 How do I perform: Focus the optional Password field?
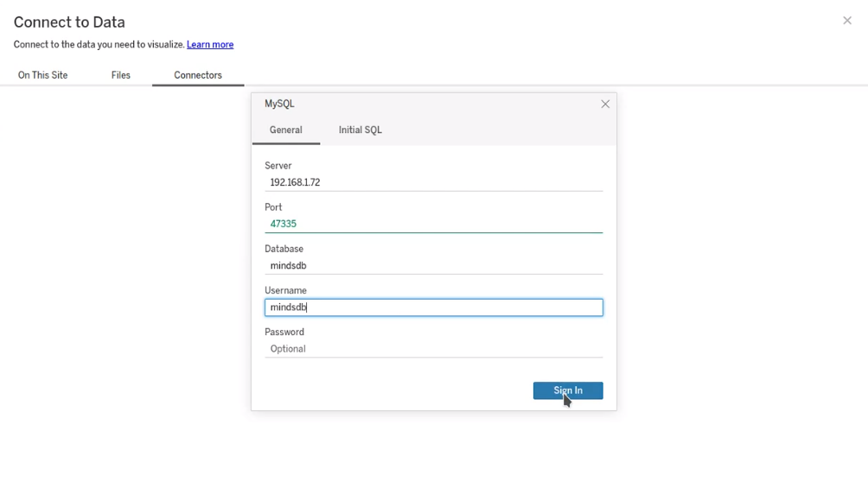(433, 349)
